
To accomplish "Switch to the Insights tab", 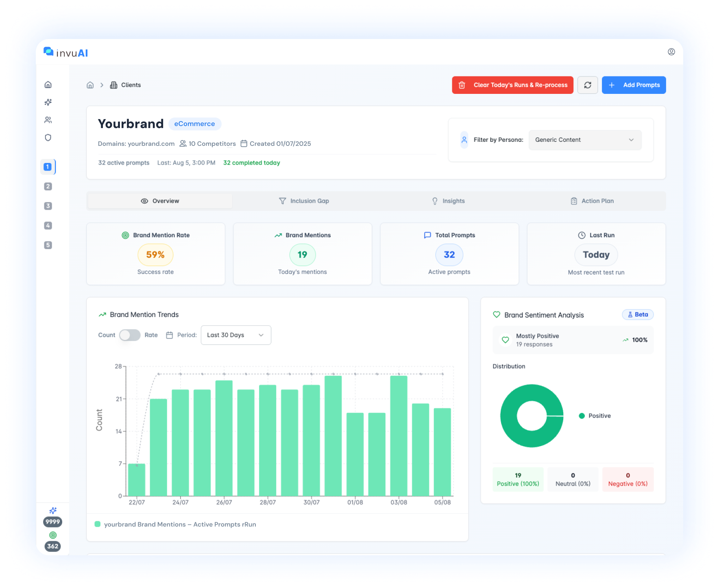I will (x=448, y=201).
